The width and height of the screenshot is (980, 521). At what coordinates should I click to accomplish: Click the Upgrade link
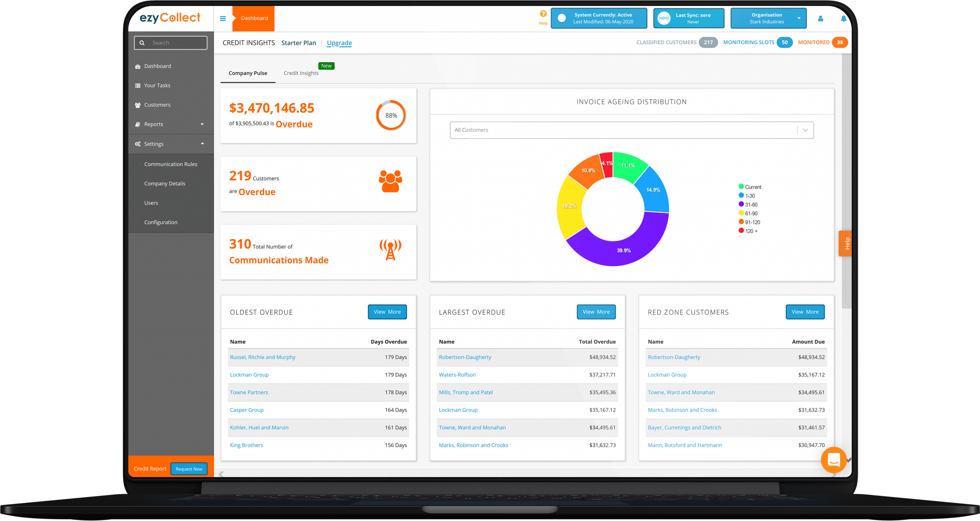pyautogui.click(x=339, y=43)
